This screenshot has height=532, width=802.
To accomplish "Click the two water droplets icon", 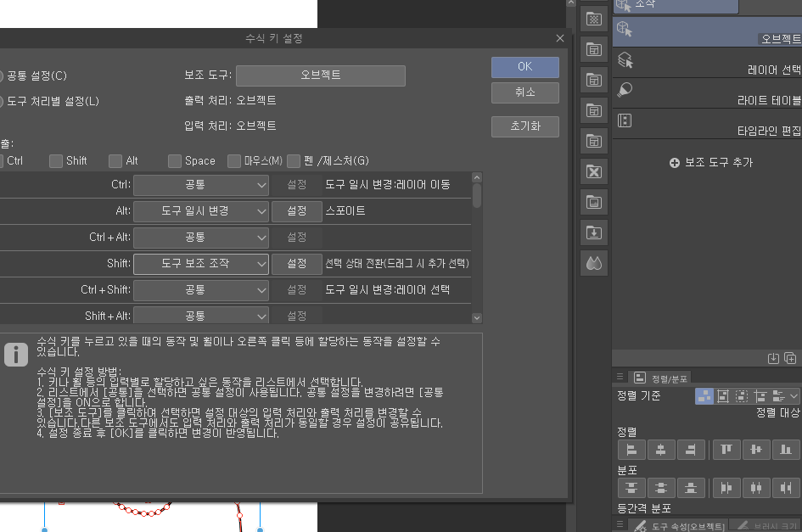I will pos(594,263).
